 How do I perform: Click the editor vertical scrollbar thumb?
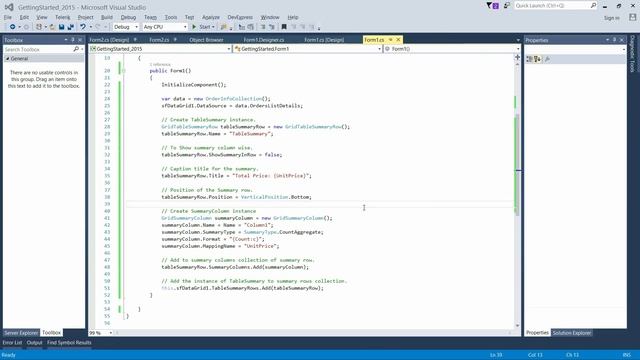point(518,165)
